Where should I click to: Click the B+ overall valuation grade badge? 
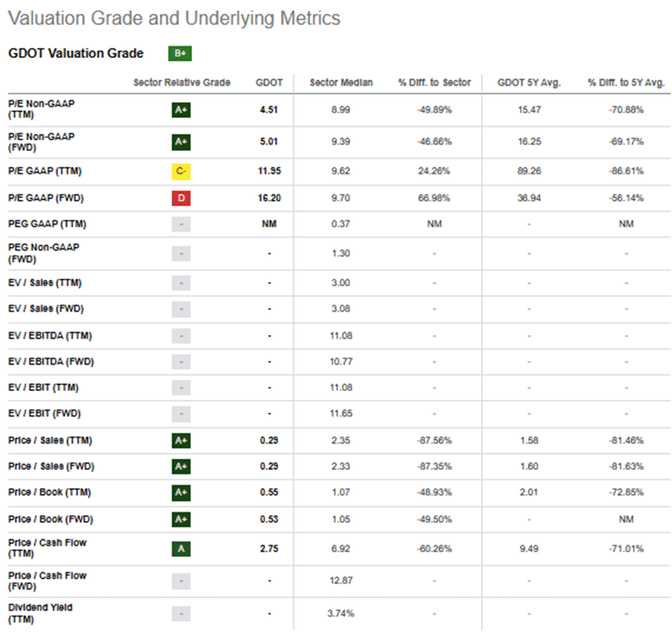tap(180, 53)
